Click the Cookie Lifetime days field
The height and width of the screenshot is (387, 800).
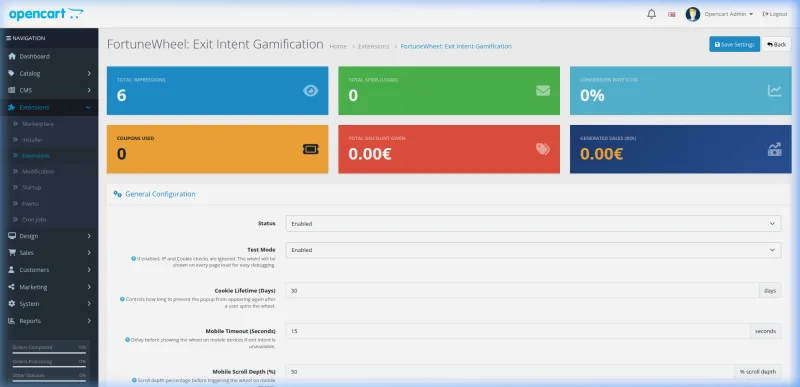coord(522,291)
